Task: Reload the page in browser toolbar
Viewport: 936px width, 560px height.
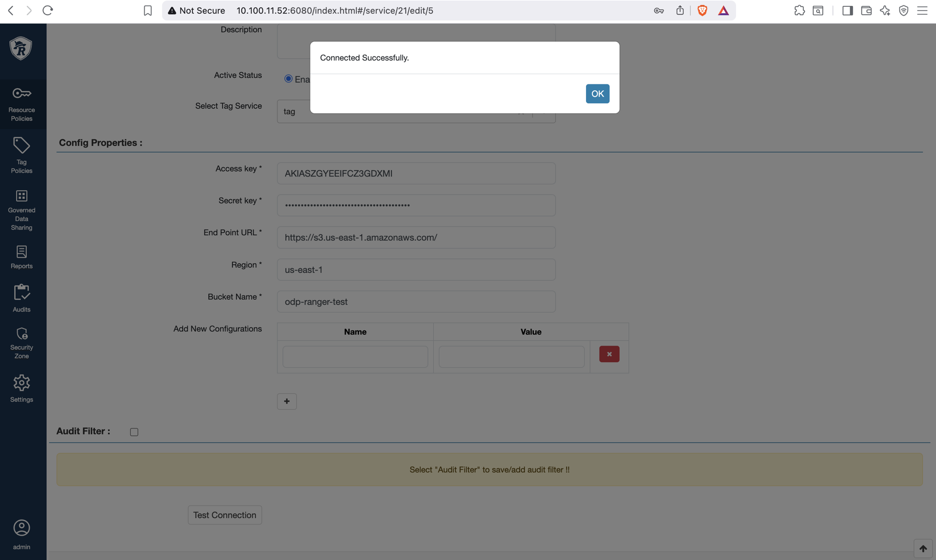Action: tap(47, 10)
